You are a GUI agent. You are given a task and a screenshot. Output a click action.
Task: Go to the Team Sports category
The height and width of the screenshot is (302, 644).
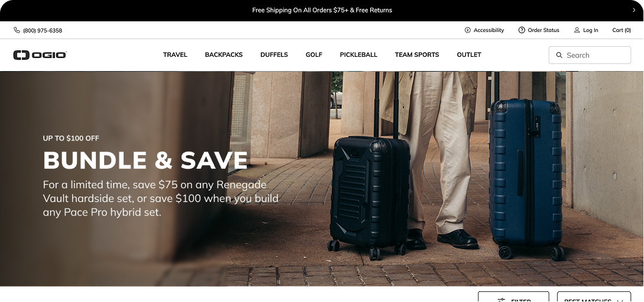417,54
